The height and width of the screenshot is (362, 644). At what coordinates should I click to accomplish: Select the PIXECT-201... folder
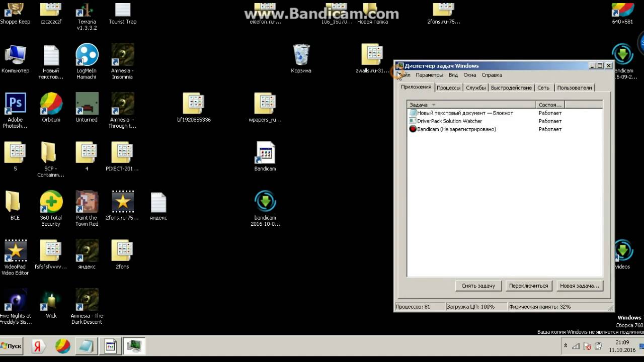click(x=122, y=156)
